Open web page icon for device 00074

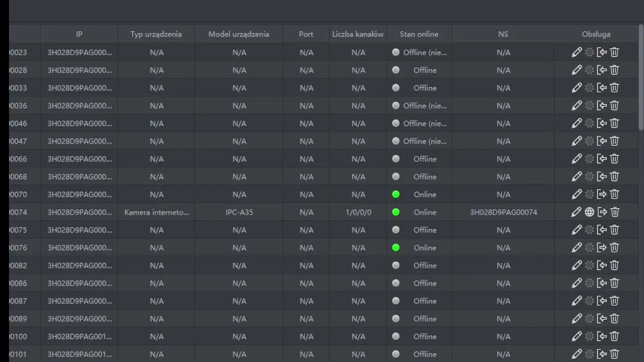590,212
